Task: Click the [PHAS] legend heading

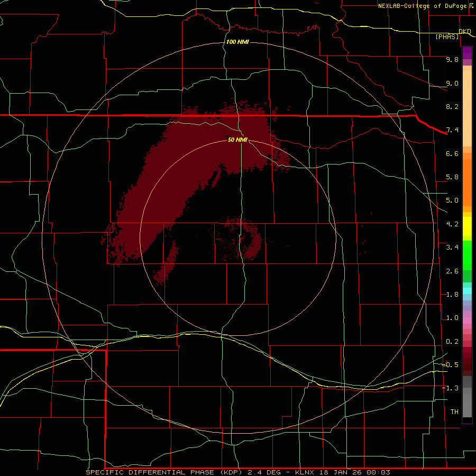Action: point(447,36)
